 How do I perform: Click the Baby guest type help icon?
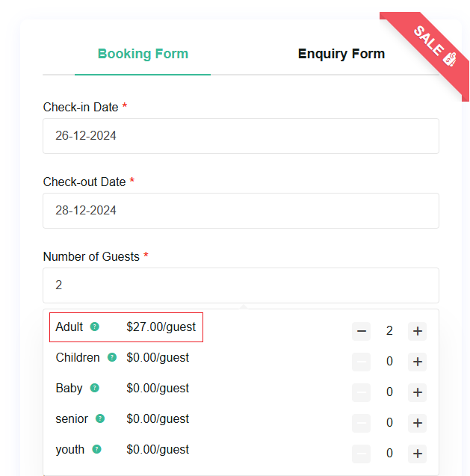(x=95, y=388)
